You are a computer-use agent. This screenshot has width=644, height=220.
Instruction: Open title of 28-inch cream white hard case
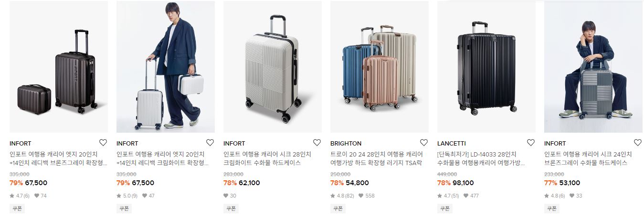click(x=267, y=159)
